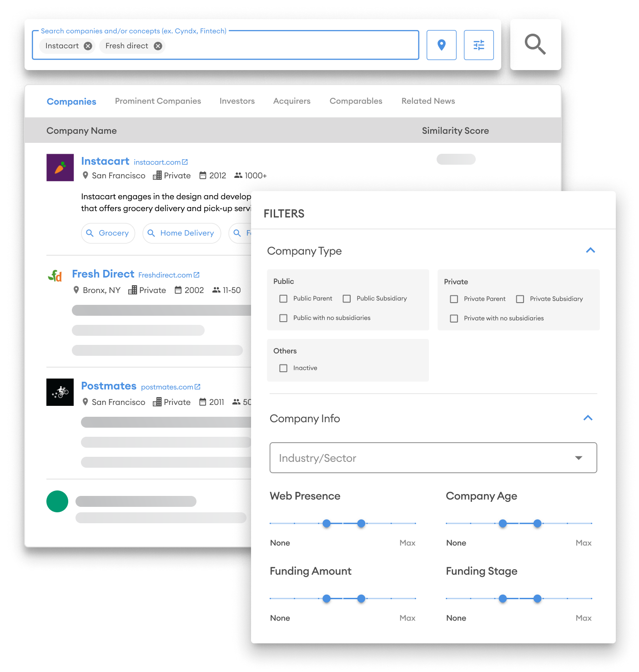Open the filter sliders button

tap(478, 45)
